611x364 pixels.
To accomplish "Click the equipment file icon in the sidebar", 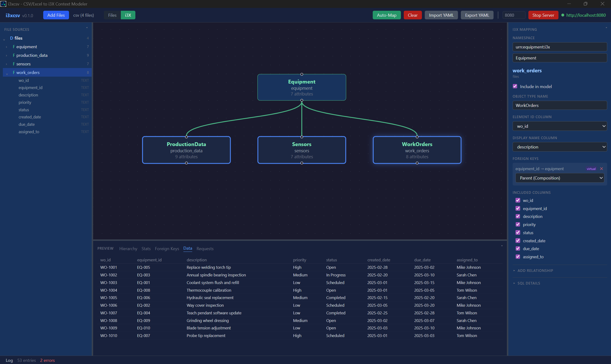I will pyautogui.click(x=14, y=47).
